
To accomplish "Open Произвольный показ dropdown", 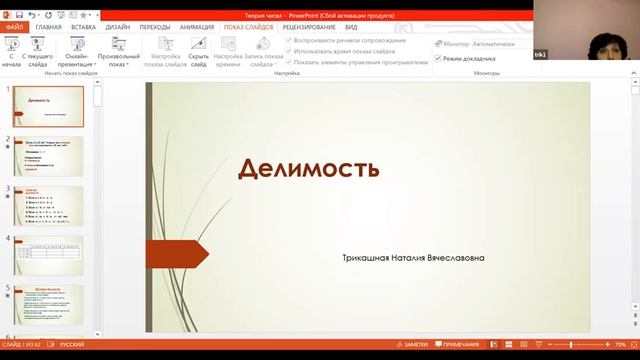I will point(118,52).
